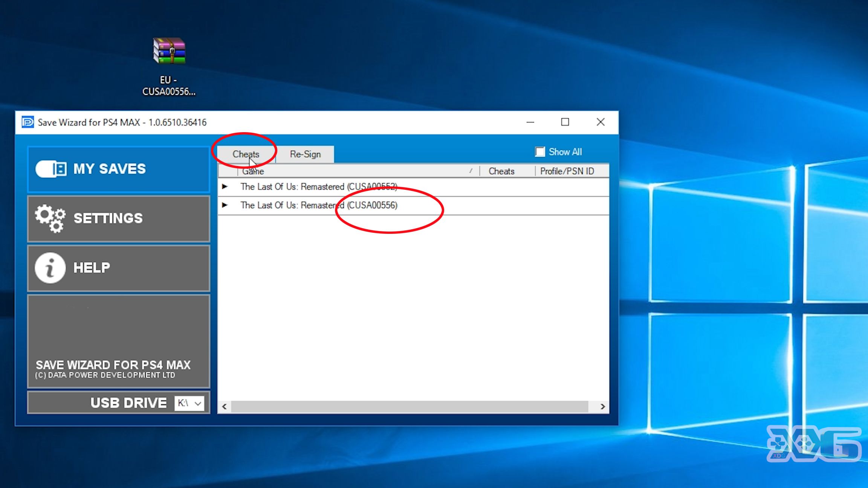Click the Save Wizard for PS4 MAX copyright panel
The height and width of the screenshot is (488, 868).
click(119, 341)
